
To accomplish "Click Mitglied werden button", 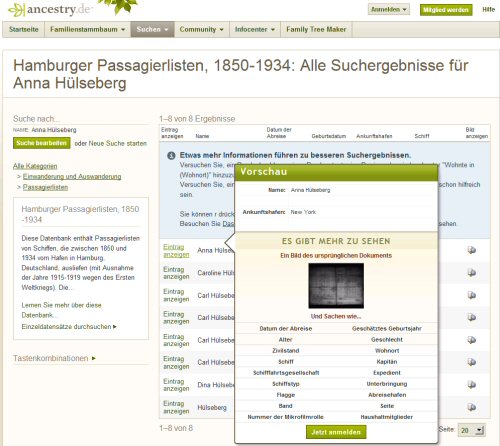I will tap(446, 10).
